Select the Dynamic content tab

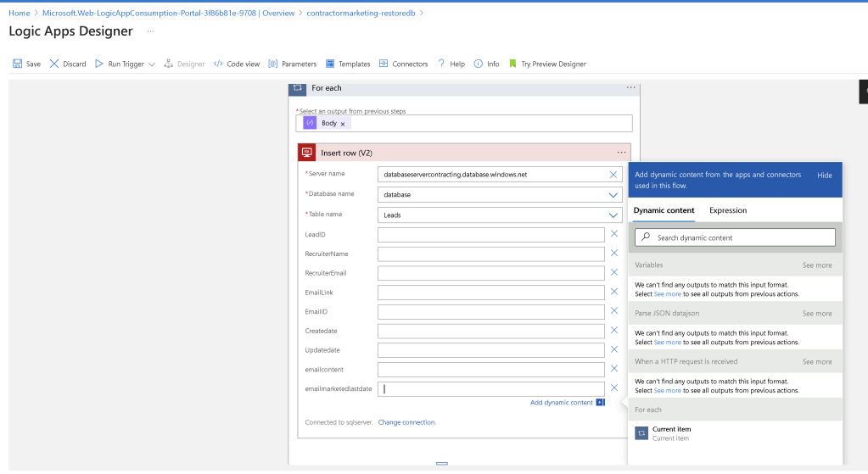(664, 211)
